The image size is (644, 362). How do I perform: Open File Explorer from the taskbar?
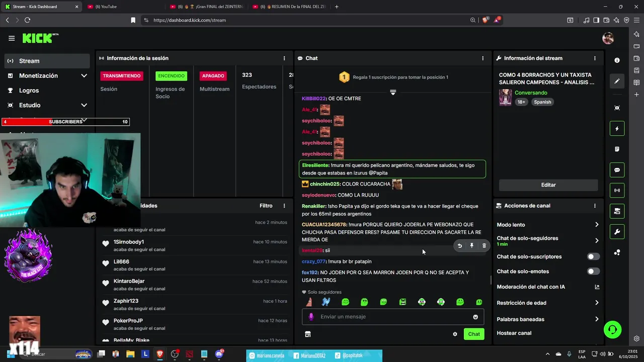130,354
